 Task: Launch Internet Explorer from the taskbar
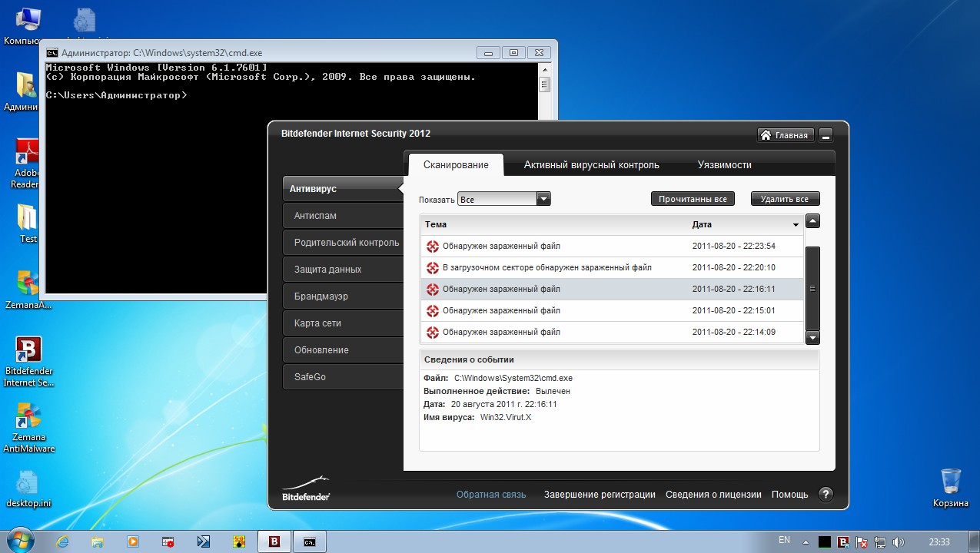click(63, 541)
